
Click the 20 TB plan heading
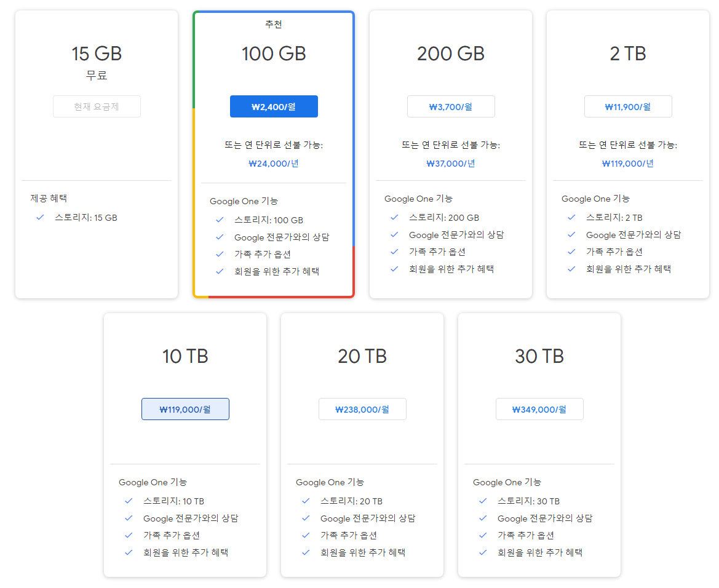tap(362, 356)
